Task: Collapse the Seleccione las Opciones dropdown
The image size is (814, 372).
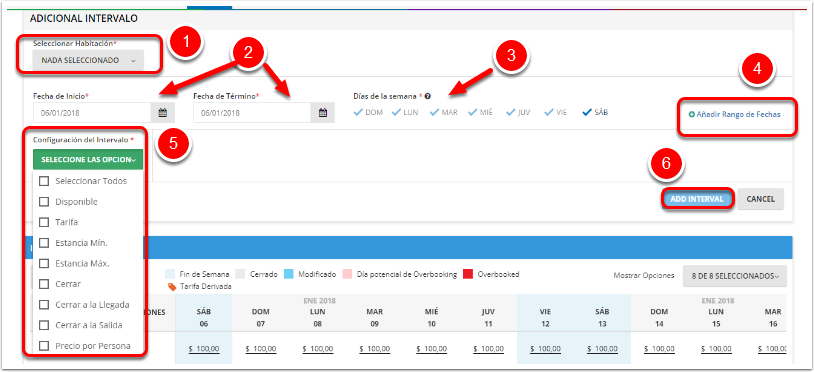Action: [x=88, y=160]
